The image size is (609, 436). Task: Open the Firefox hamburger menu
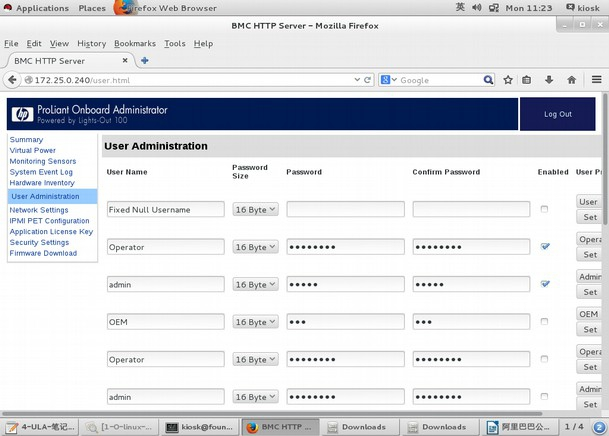(x=597, y=80)
